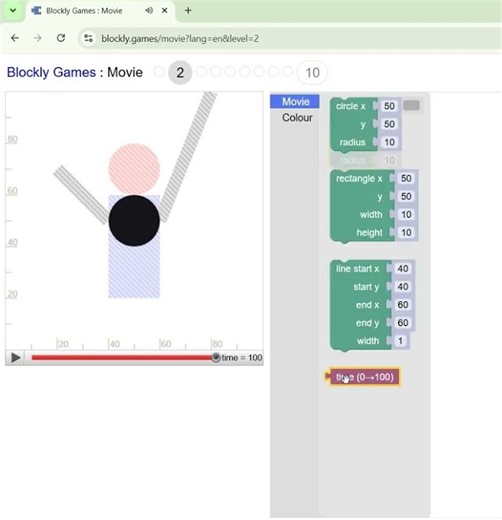The height and width of the screenshot is (520, 502).
Task: Play the movie animation
Action: coord(15,358)
